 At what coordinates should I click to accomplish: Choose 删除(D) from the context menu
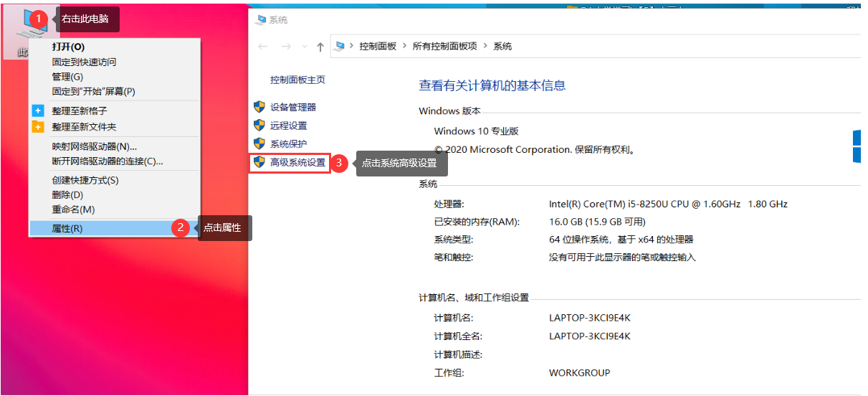114,195
